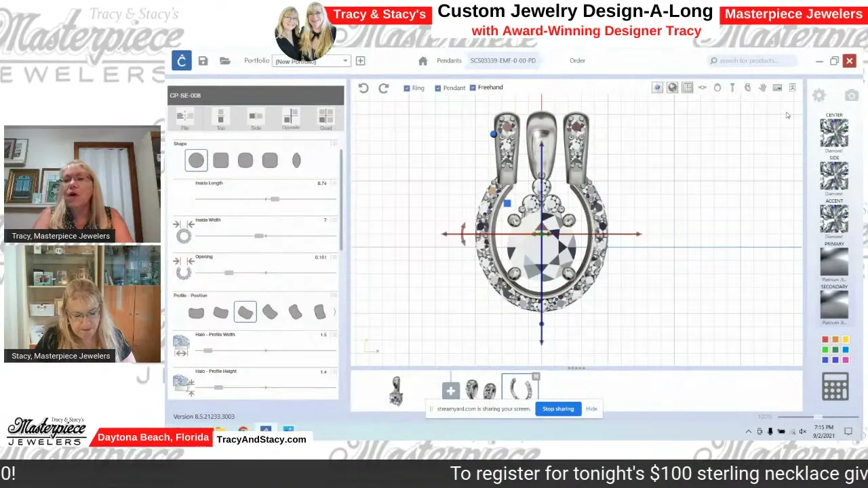Toggle the Freehand checkbox
Screen dimensions: 868x488
click(x=473, y=87)
